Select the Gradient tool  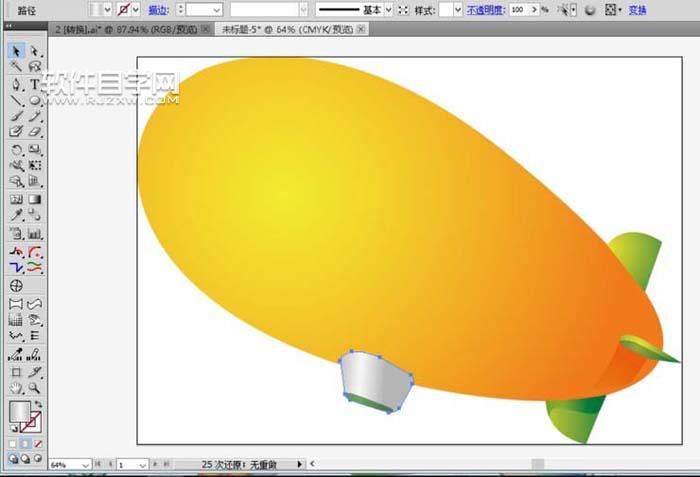(x=35, y=199)
